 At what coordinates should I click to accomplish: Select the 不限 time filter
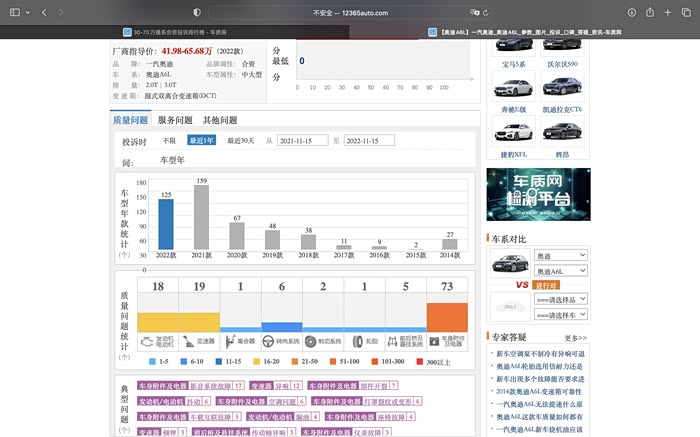coord(169,141)
